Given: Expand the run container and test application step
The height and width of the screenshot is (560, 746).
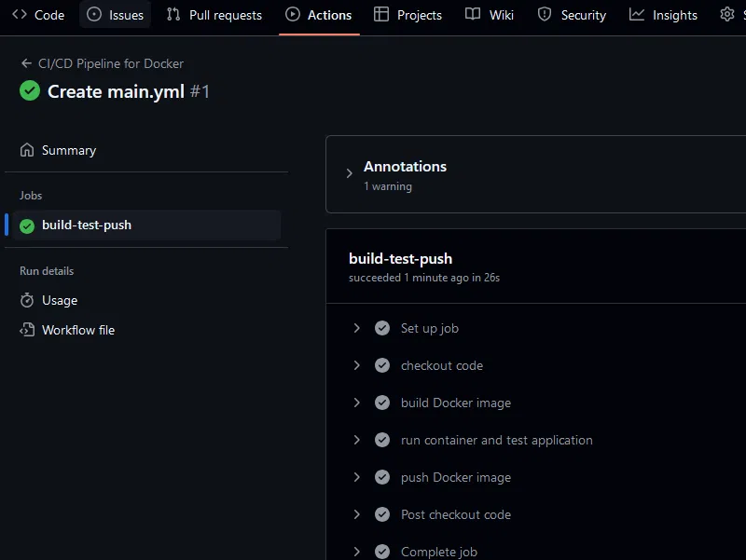Looking at the screenshot, I should (357, 440).
